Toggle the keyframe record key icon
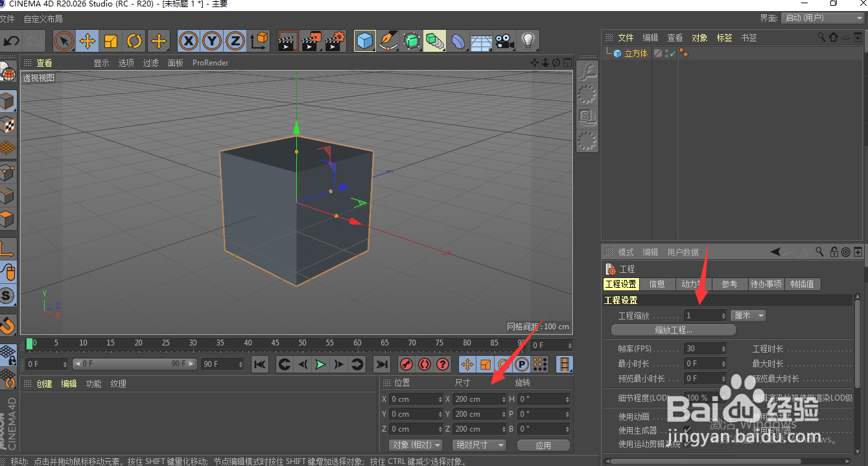This screenshot has height=466, width=868. (405, 364)
